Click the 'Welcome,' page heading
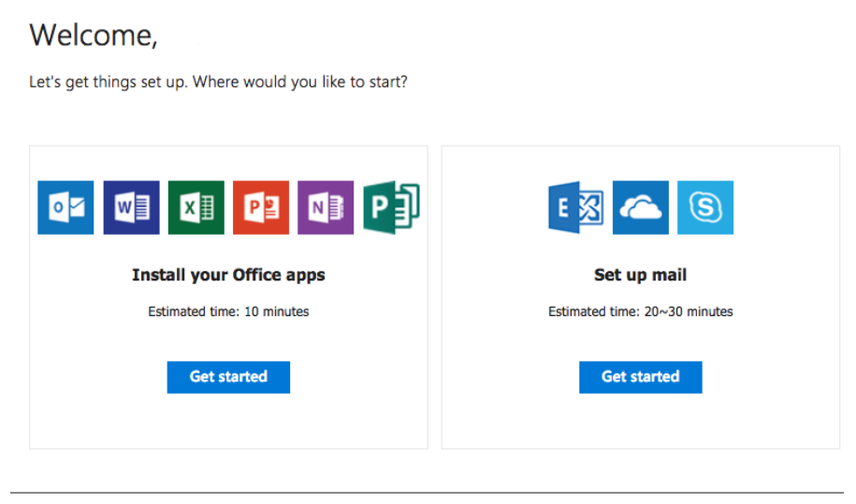 [x=94, y=36]
